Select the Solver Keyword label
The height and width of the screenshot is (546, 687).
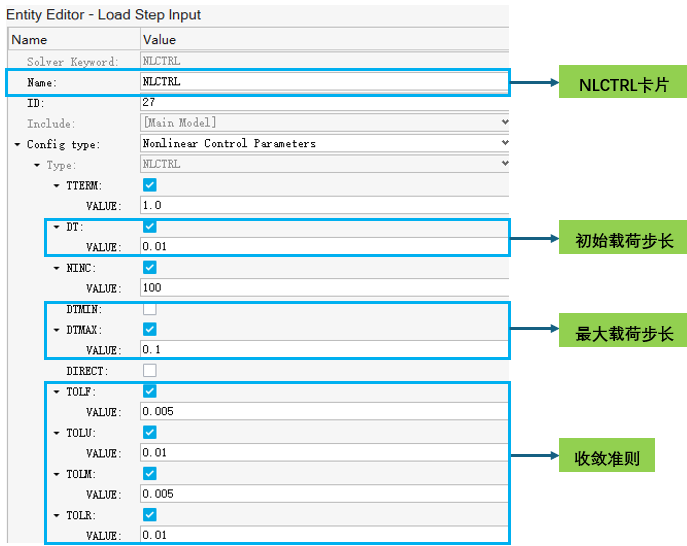pyautogui.click(x=73, y=62)
